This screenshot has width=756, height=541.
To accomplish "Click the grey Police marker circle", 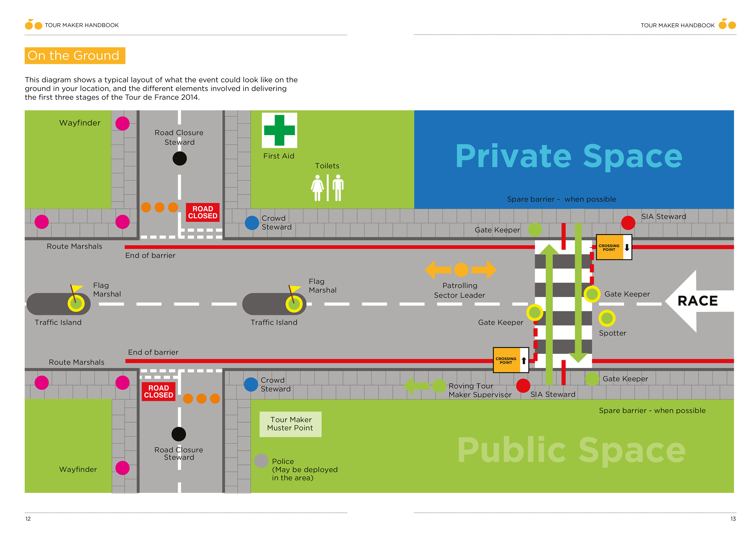I will (x=261, y=461).
